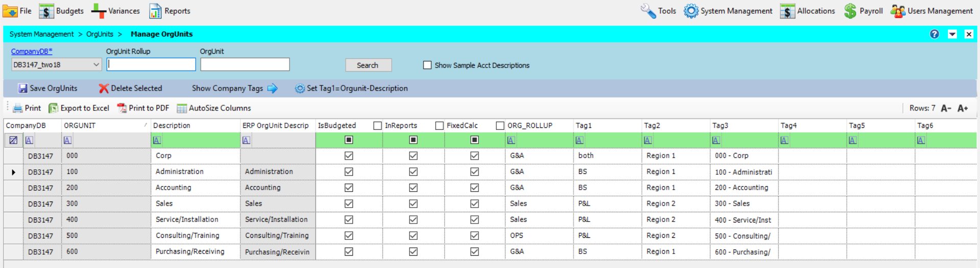Sort by the ORGUNIT column header
This screenshot has width=980, height=268.
coord(106,125)
